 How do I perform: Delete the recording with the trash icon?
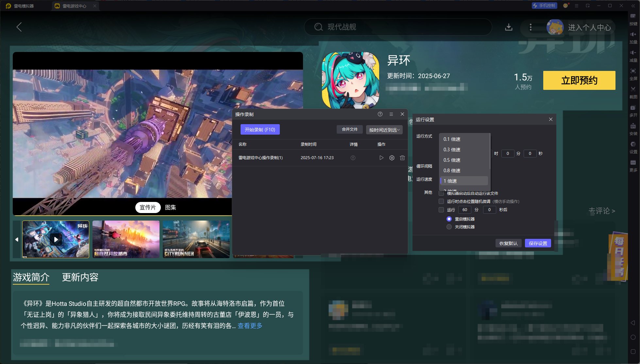[402, 157]
